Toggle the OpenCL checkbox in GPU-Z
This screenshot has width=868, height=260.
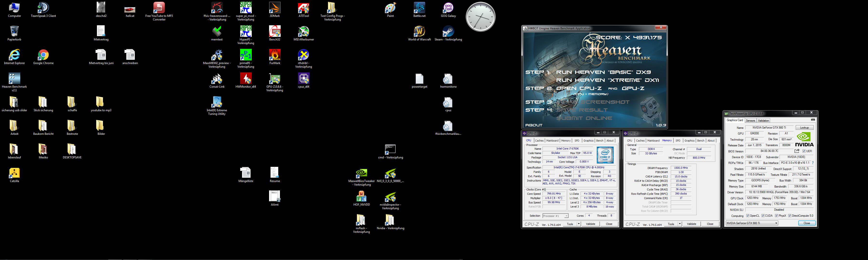[x=748, y=216]
